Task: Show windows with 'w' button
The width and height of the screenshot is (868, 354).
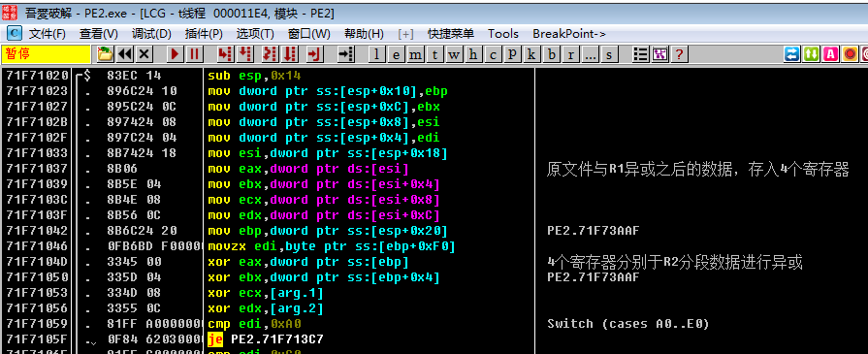Action: tap(454, 54)
